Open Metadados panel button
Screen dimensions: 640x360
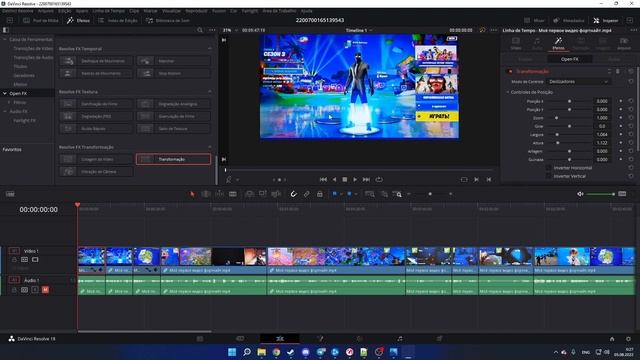point(569,20)
